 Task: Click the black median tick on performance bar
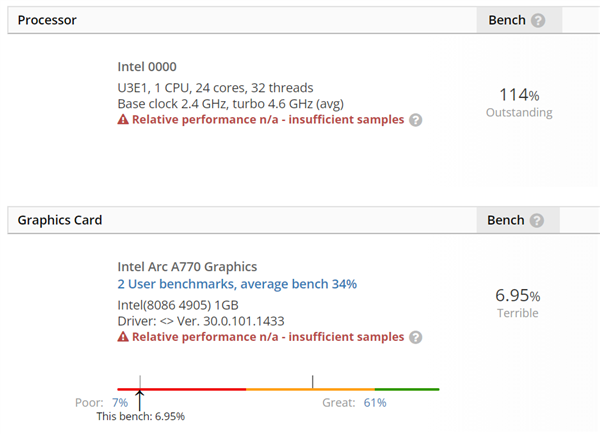coord(313,381)
